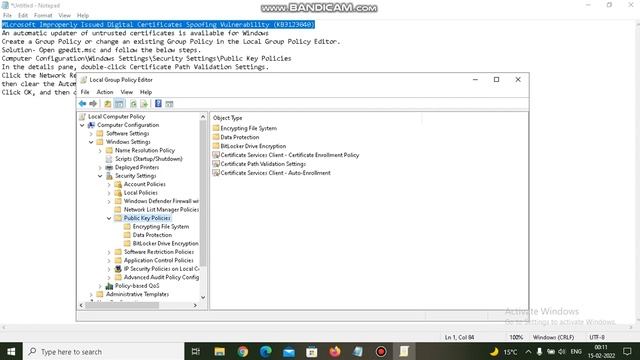The width and height of the screenshot is (640, 360).
Task: Click tree pane horizontal scroll right arrow
Action: tap(195, 305)
